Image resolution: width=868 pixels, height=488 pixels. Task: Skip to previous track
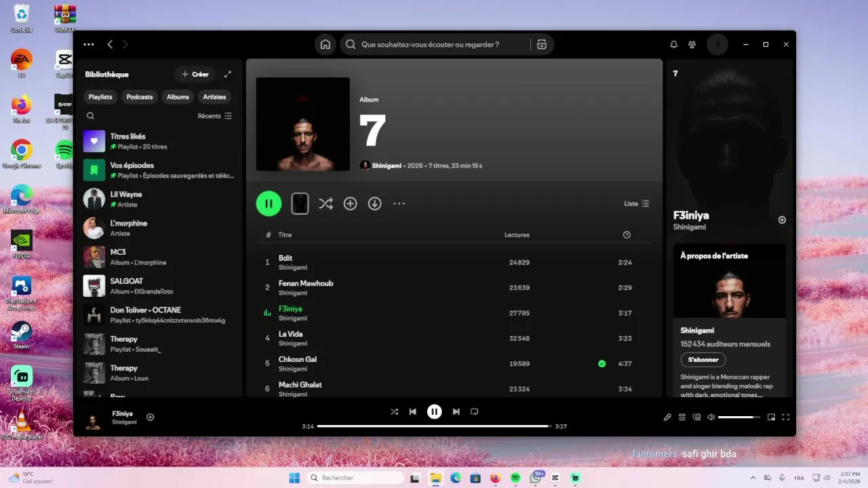(x=413, y=411)
